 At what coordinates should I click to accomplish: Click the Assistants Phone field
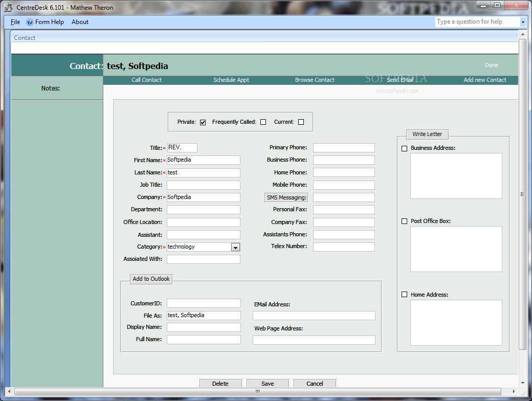click(x=344, y=235)
